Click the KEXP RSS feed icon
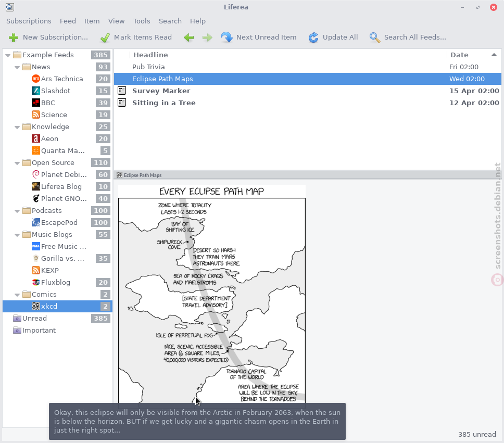 [36, 270]
